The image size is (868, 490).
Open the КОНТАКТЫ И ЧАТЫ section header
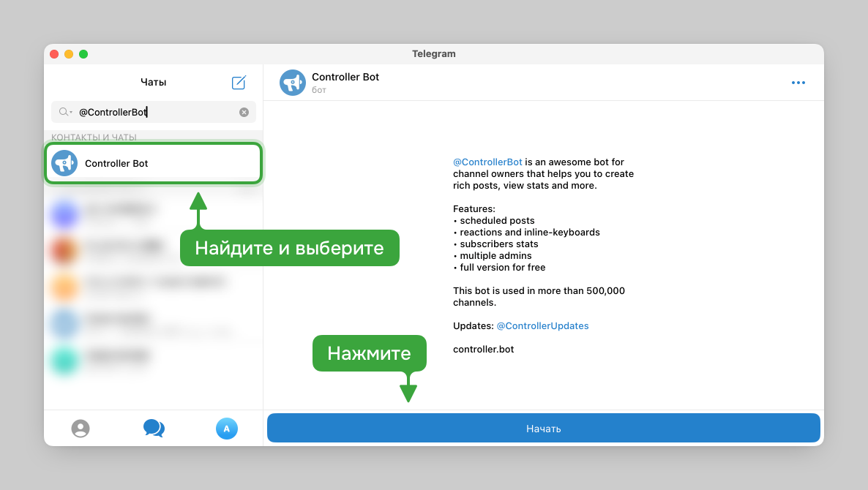(x=94, y=137)
